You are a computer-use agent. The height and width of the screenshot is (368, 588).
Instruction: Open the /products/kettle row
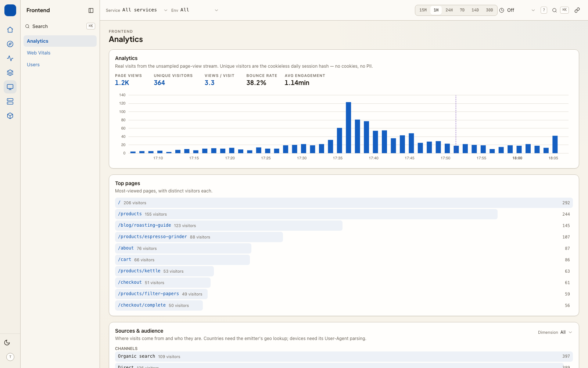[x=344, y=271]
